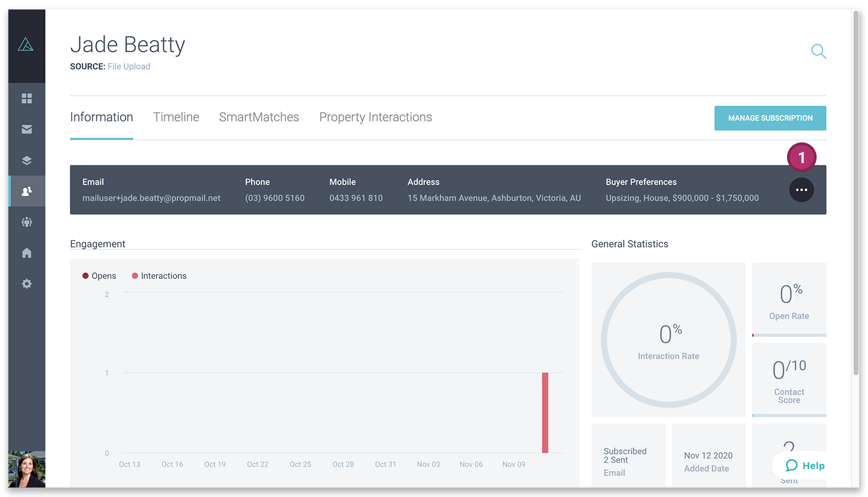Click the highlighted contacts icon in sidebar
The width and height of the screenshot is (868, 497).
tap(27, 191)
